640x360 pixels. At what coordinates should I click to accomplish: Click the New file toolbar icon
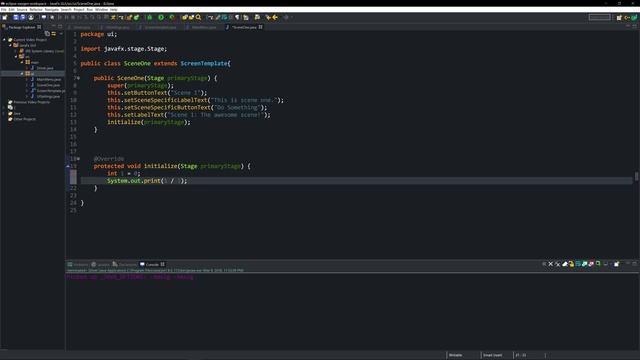[5, 17]
